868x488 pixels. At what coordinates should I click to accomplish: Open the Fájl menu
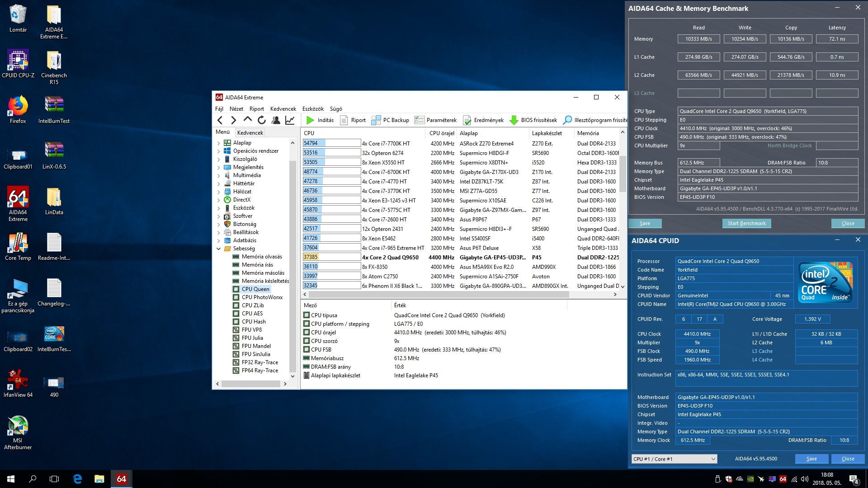(219, 109)
